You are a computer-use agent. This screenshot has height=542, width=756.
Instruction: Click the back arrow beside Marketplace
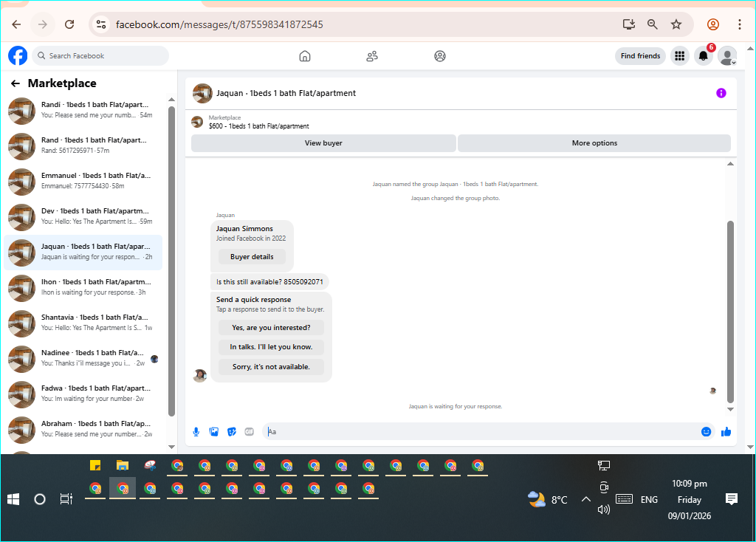click(16, 83)
